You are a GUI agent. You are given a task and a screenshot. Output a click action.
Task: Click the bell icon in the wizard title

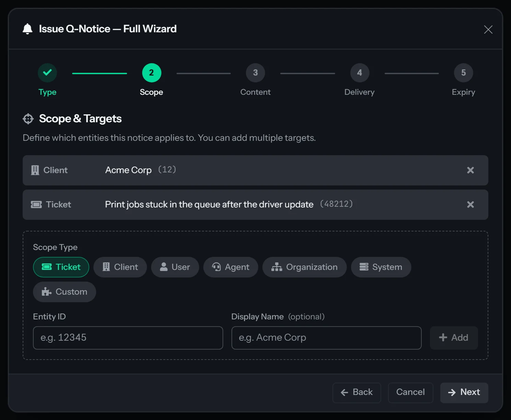point(27,29)
